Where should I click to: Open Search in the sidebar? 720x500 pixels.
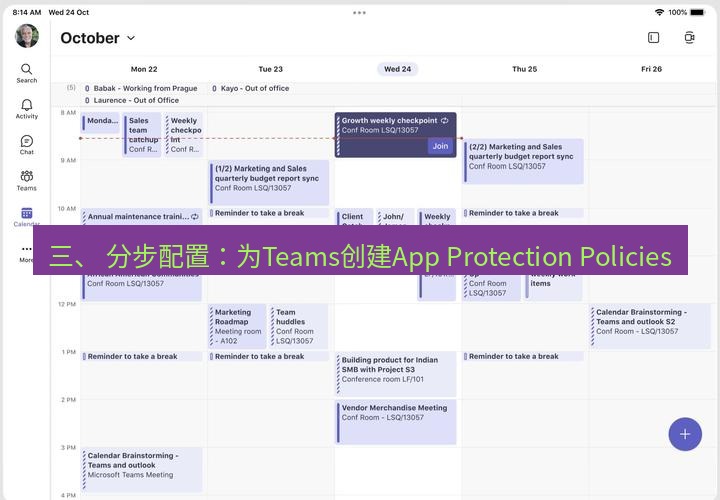[x=27, y=73]
